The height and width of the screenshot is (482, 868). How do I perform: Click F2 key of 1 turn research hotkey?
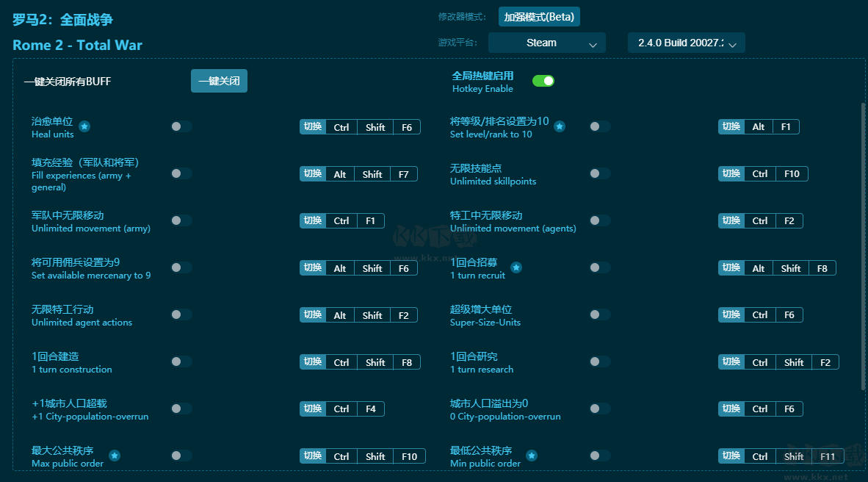pos(825,361)
